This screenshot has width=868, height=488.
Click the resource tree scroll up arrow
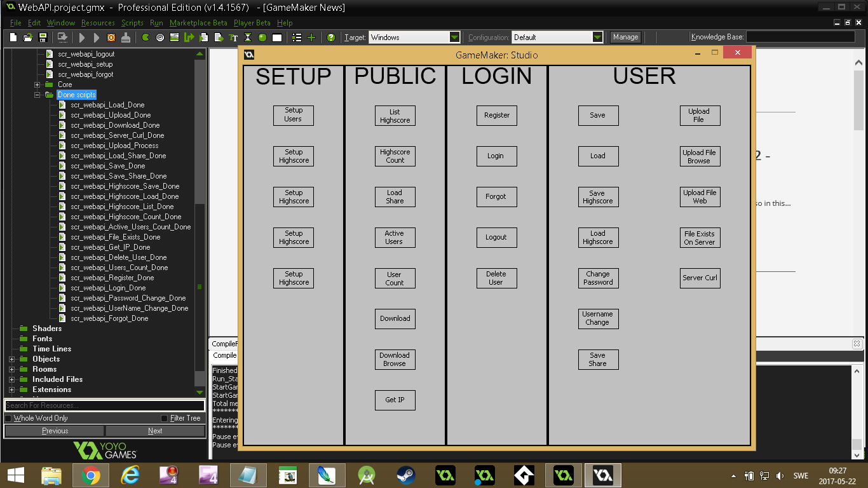click(x=200, y=54)
